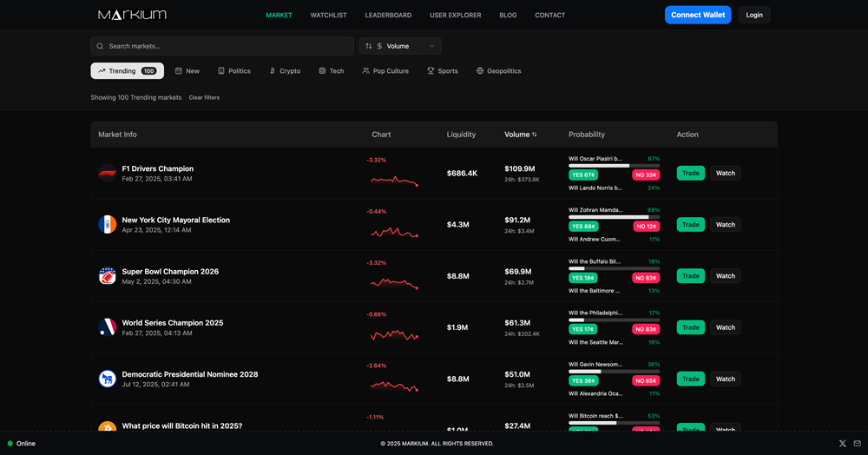Open New York City Mayoral Election chart
Screen dimensions: 868x455
click(x=394, y=232)
